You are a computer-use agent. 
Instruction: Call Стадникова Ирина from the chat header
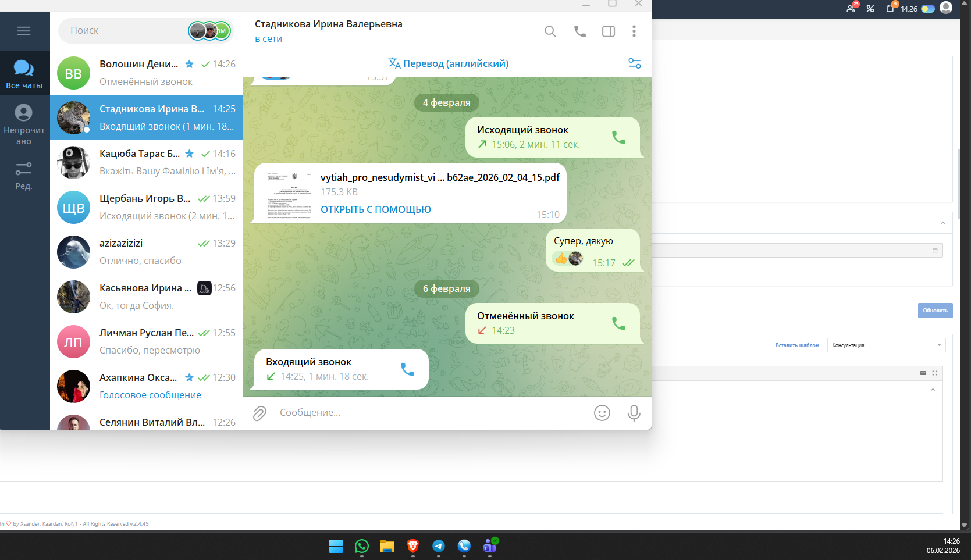pyautogui.click(x=580, y=31)
